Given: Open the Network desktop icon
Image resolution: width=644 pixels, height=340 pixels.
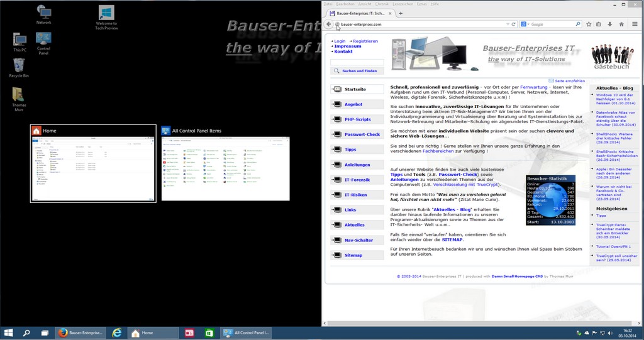Looking at the screenshot, I should [43, 14].
